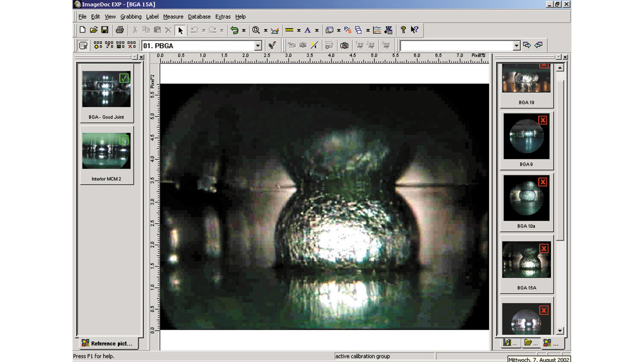
Task: Open the dropdown arrow beside the ruler tool
Action: tap(299, 30)
